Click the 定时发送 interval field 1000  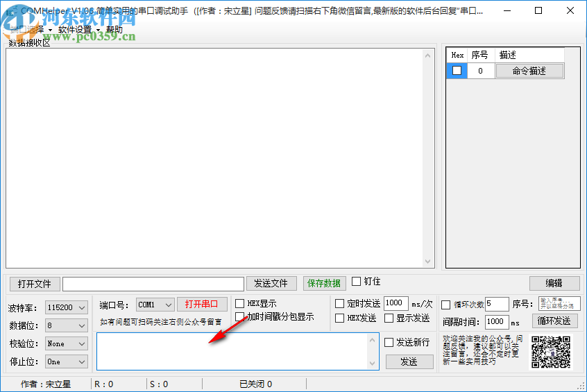coord(396,304)
